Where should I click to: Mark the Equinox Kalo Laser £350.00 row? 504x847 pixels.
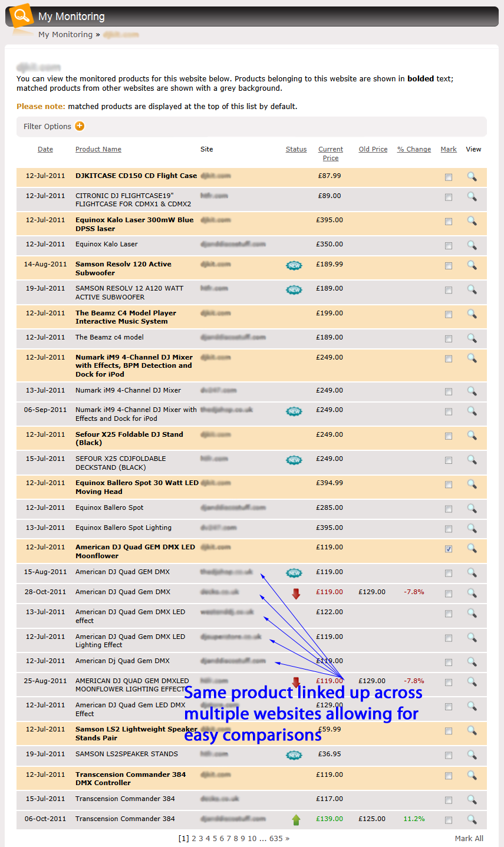(x=449, y=246)
